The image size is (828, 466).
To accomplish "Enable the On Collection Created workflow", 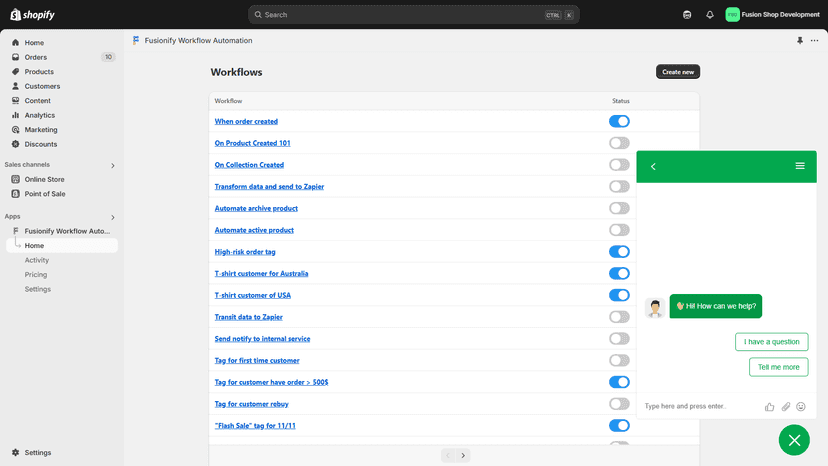I will tap(619, 165).
